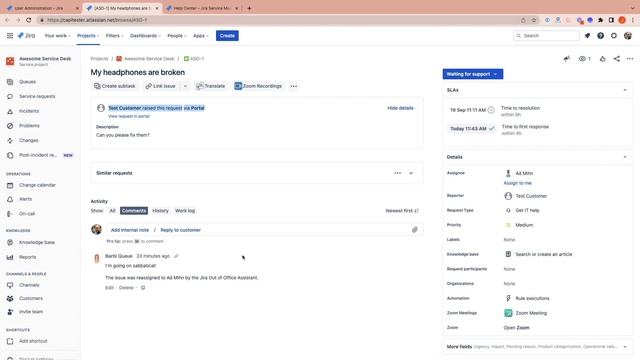Open the Filters menu
Screen dimensions: 640x360
114,36
